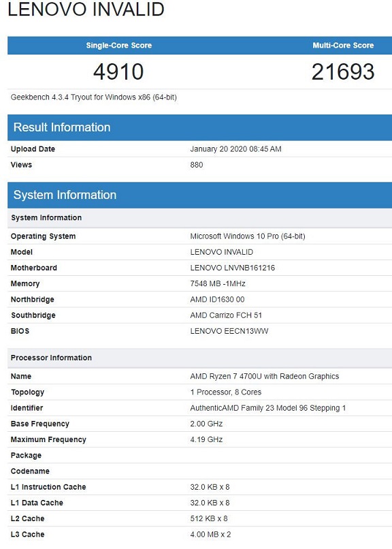Select the Model value LENOVO INVALID

pyautogui.click(x=222, y=252)
